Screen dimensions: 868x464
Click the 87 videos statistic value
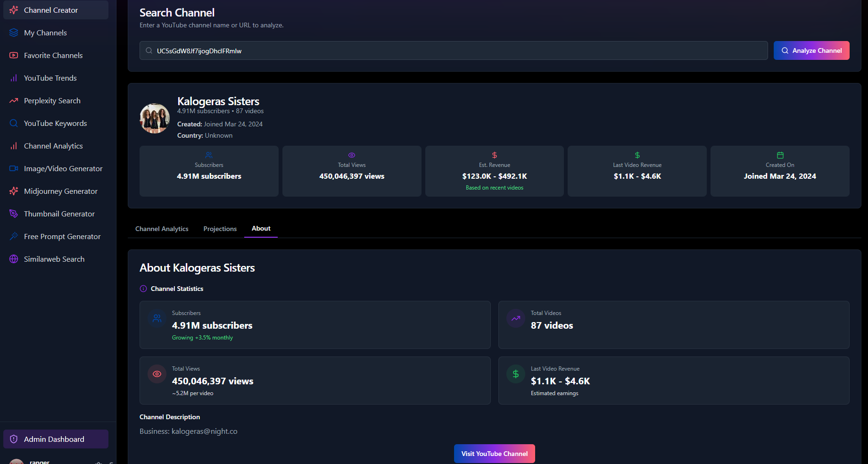[552, 325]
